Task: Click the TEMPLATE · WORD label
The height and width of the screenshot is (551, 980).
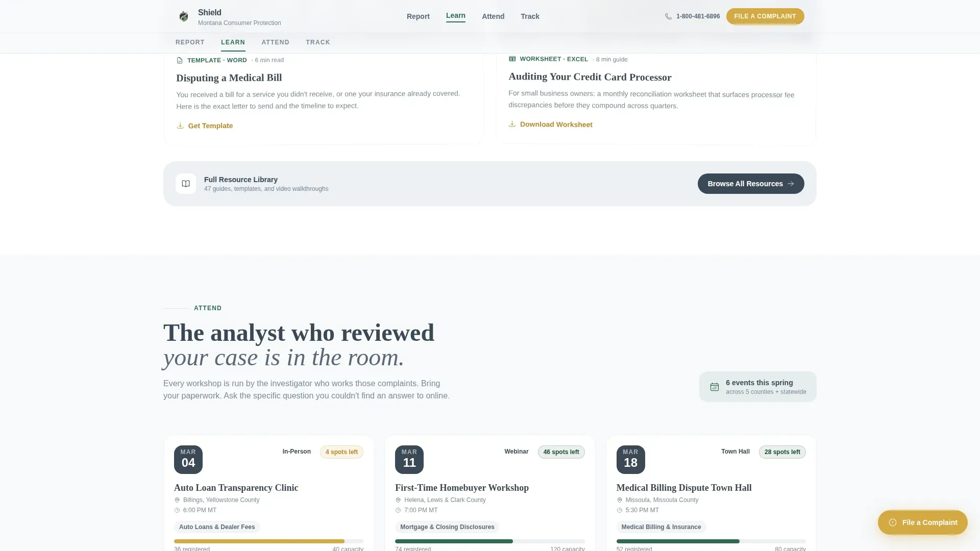Action: pyautogui.click(x=217, y=60)
